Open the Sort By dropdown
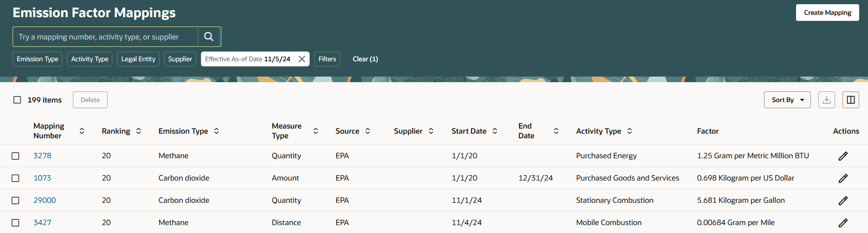The image size is (868, 233). coord(787,100)
